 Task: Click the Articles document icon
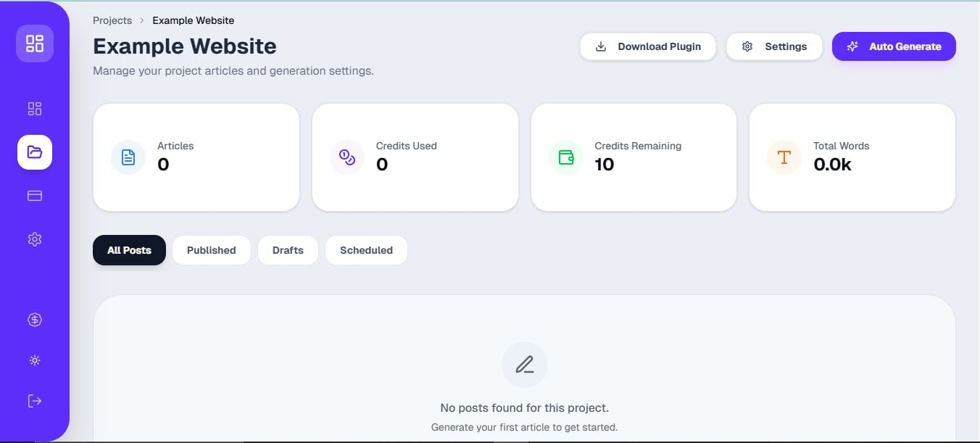[128, 157]
